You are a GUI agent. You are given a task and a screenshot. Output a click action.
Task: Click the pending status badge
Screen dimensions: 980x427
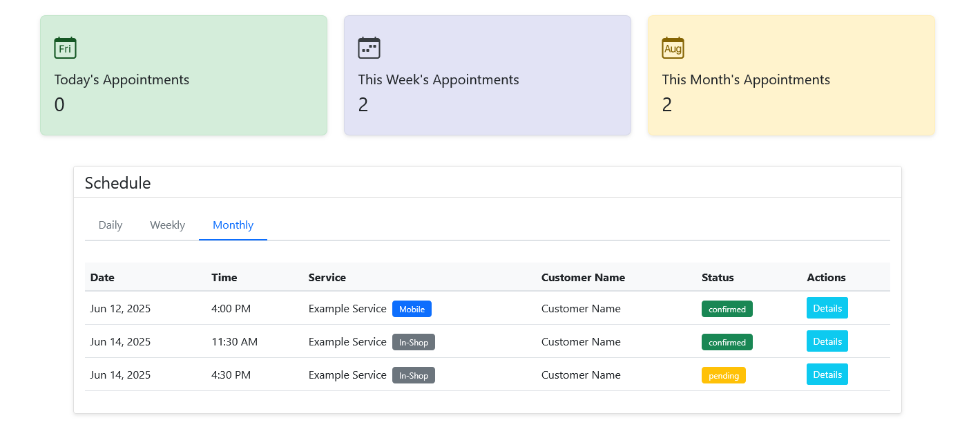click(x=724, y=375)
